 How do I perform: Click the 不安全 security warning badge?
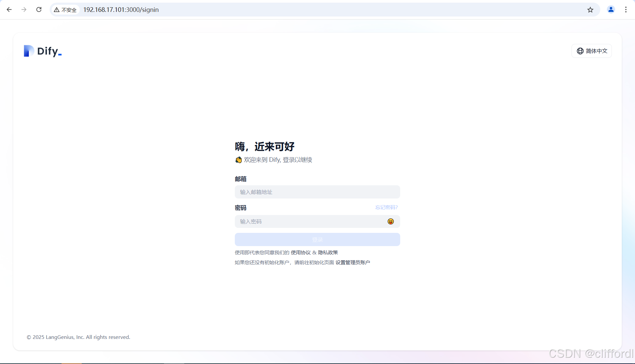point(65,10)
